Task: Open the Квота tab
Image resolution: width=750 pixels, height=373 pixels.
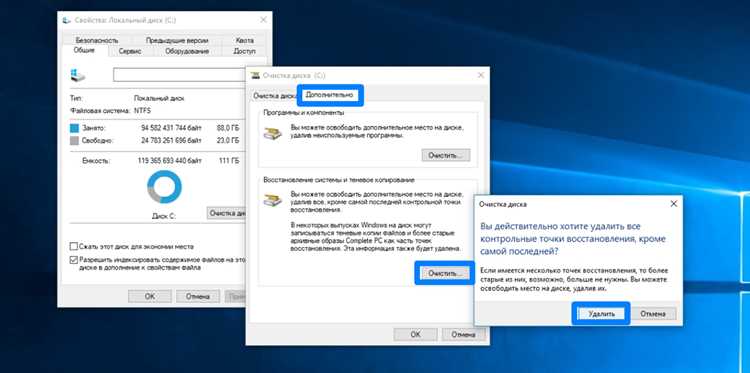Action: pos(244,40)
